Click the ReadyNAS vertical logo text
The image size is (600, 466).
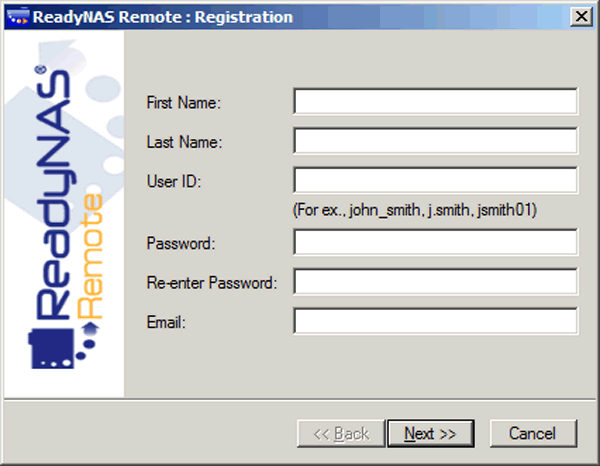click(54, 194)
